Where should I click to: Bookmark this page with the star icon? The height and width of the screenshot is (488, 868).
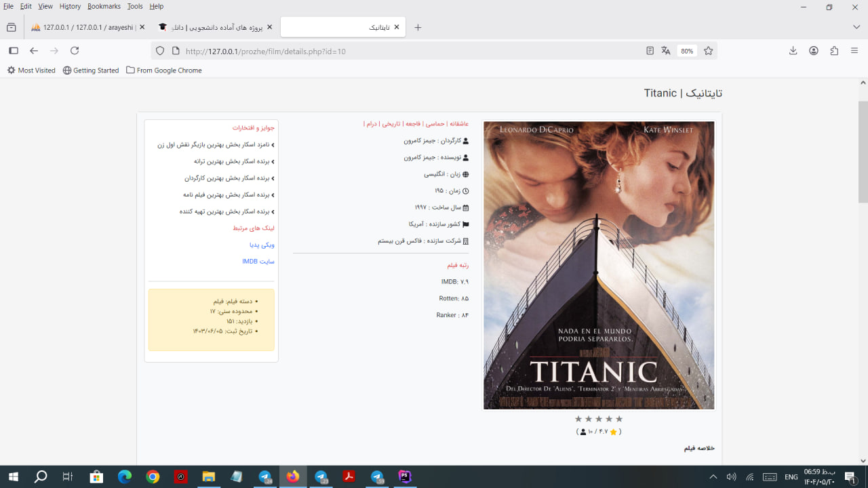tap(709, 51)
